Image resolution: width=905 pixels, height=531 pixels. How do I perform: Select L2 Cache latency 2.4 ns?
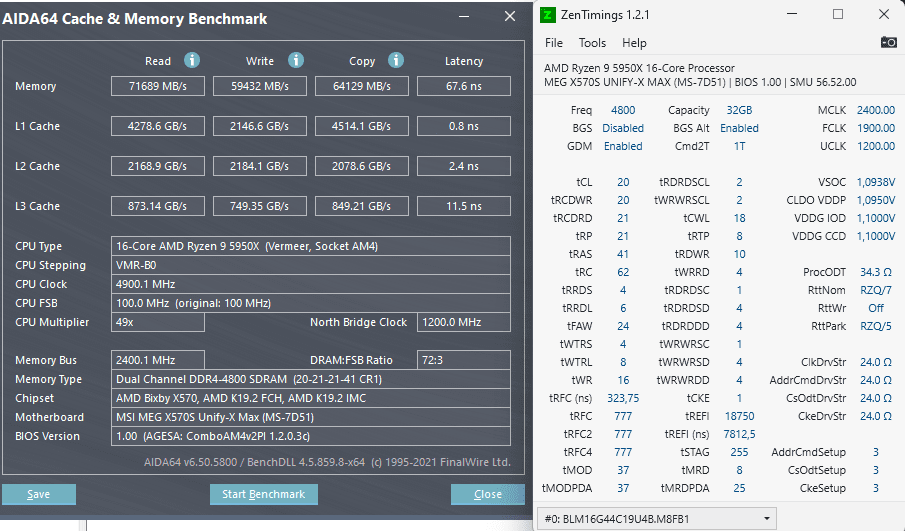tap(463, 166)
